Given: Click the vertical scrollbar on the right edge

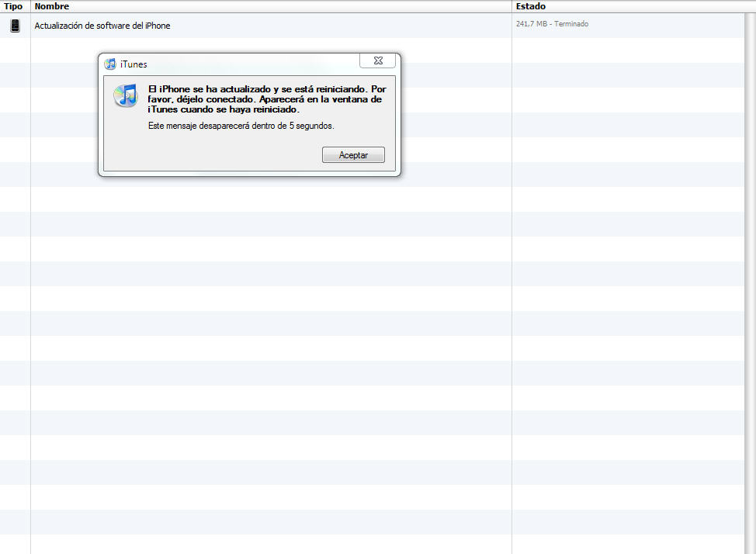Looking at the screenshot, I should (750, 283).
